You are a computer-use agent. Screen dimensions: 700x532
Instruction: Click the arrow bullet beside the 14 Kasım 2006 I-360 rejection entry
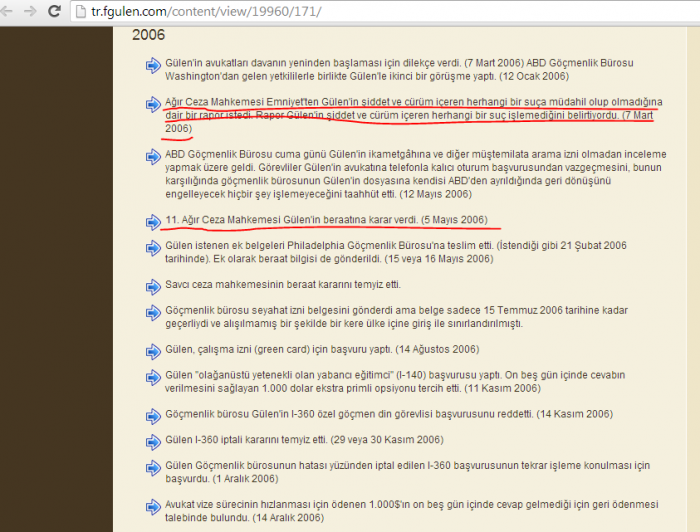pyautogui.click(x=153, y=414)
